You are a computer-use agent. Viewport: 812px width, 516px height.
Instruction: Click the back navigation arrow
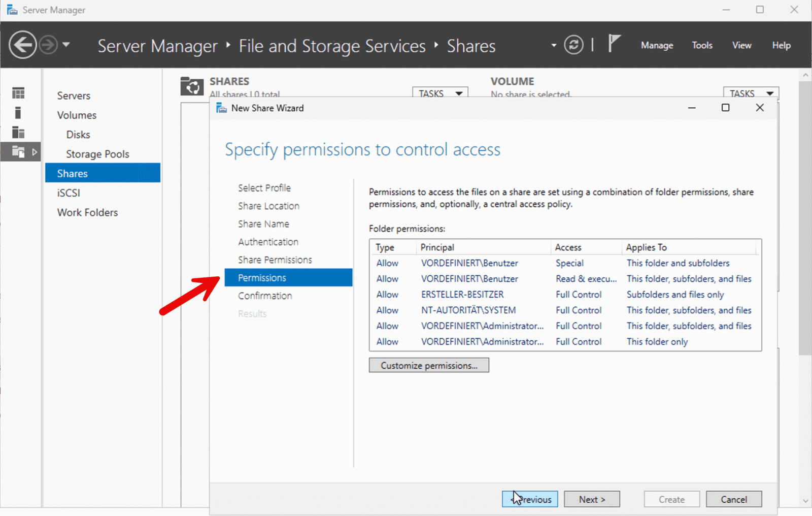point(22,45)
